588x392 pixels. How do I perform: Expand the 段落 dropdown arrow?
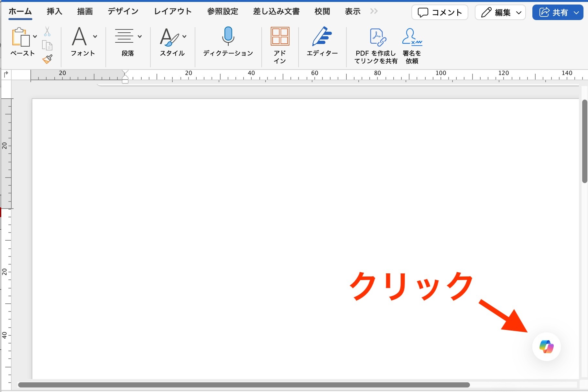coord(140,37)
